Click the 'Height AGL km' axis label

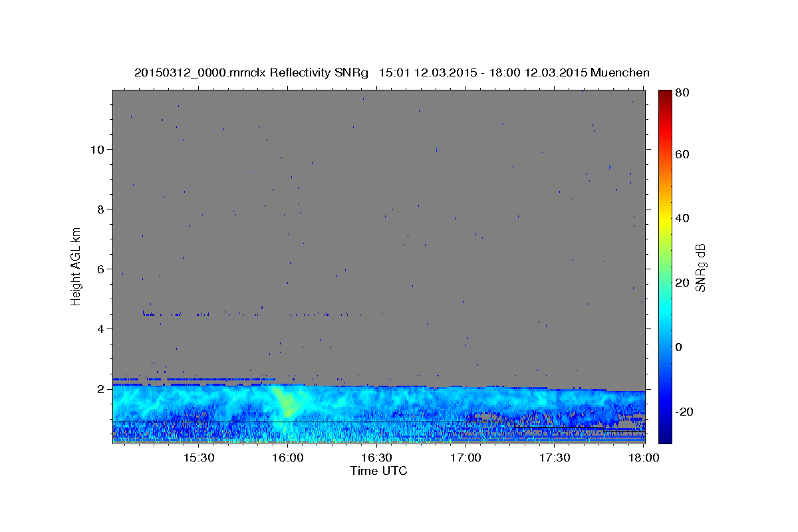[76, 267]
